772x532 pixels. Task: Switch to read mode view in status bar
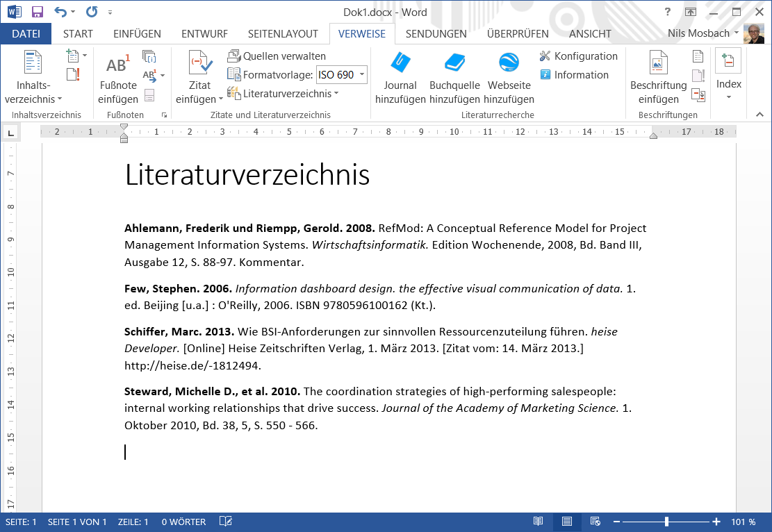tap(538, 522)
